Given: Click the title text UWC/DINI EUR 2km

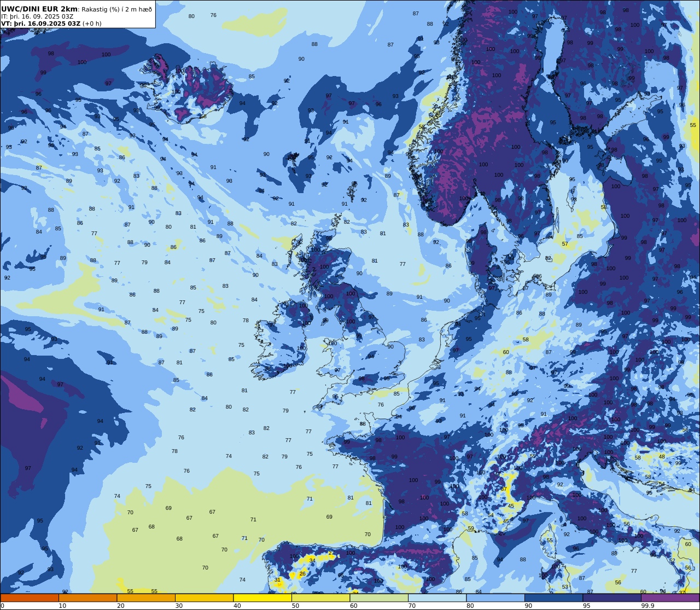Looking at the screenshot, I should (x=39, y=9).
